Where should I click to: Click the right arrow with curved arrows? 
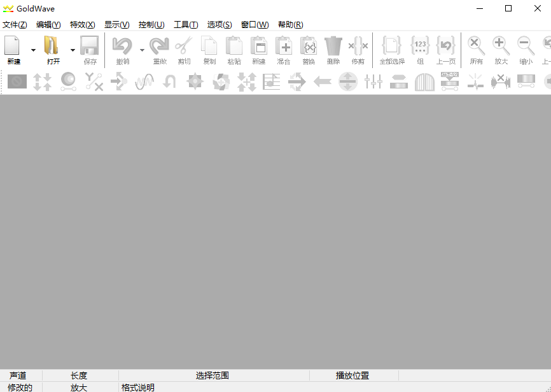coord(297,81)
